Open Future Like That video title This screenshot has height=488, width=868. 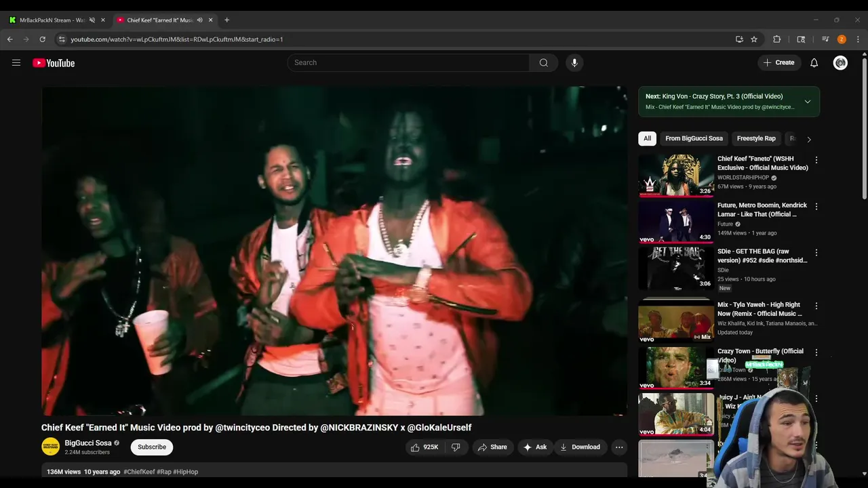coord(762,209)
